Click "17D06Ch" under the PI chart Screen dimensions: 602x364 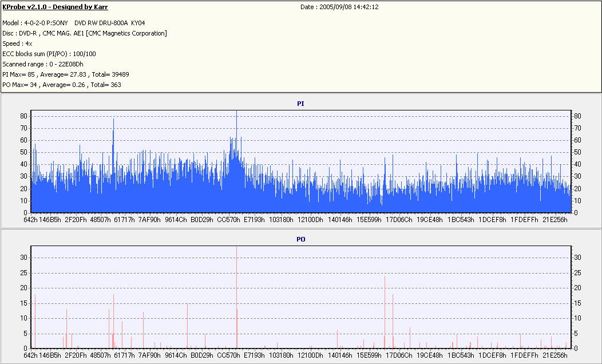399,220
